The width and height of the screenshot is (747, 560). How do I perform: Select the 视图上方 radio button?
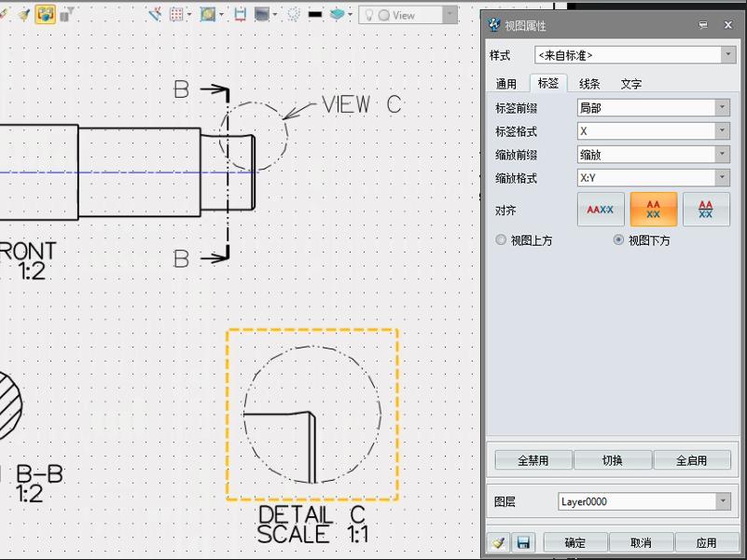501,240
